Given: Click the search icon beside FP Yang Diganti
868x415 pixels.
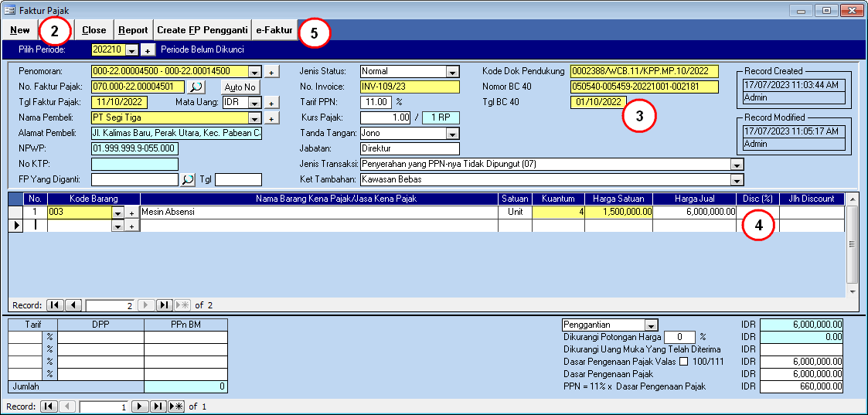Looking at the screenshot, I should (x=188, y=179).
